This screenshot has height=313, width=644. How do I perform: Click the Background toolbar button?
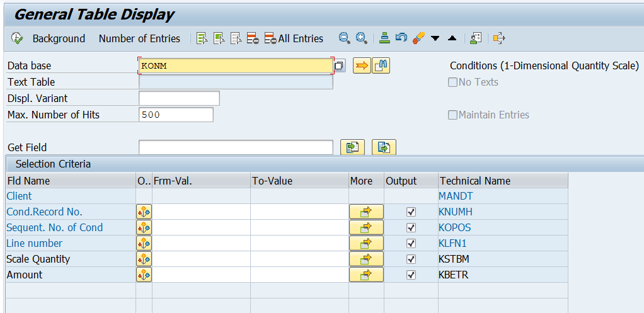click(x=59, y=38)
